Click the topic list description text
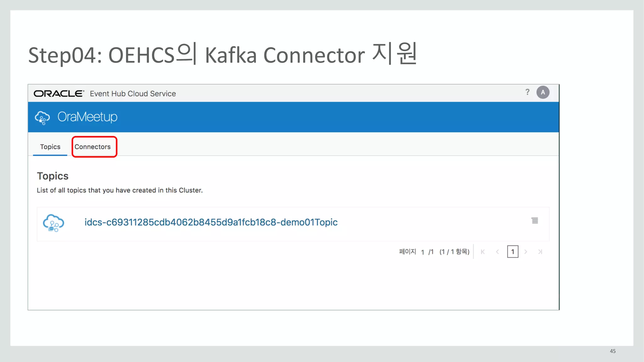Viewport: 644px width, 362px height. tap(119, 190)
